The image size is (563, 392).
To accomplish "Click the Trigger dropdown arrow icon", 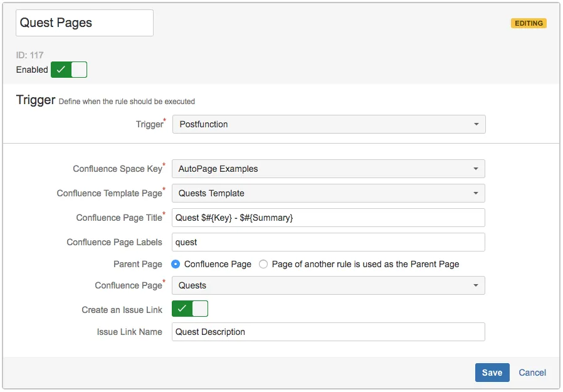I will (x=476, y=124).
